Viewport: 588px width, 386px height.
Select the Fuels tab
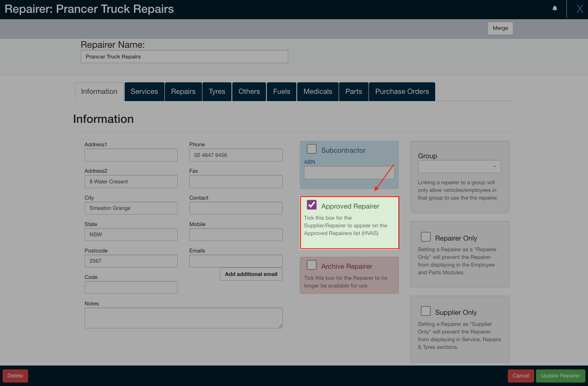point(281,91)
